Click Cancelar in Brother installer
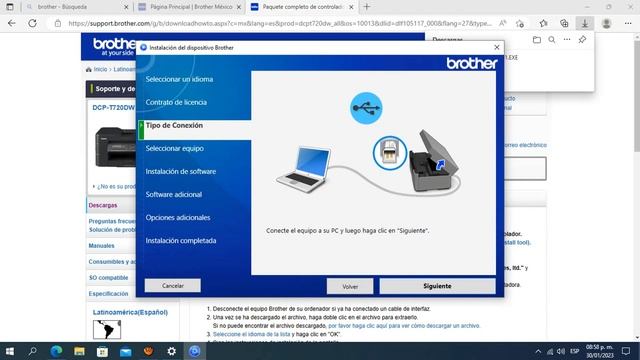The height and width of the screenshot is (360, 640). click(173, 286)
